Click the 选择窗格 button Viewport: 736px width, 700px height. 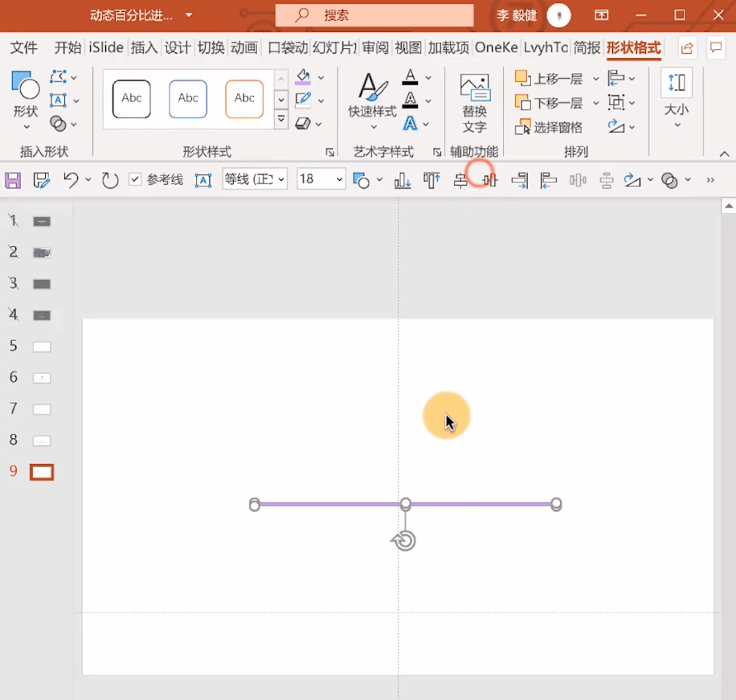548,127
